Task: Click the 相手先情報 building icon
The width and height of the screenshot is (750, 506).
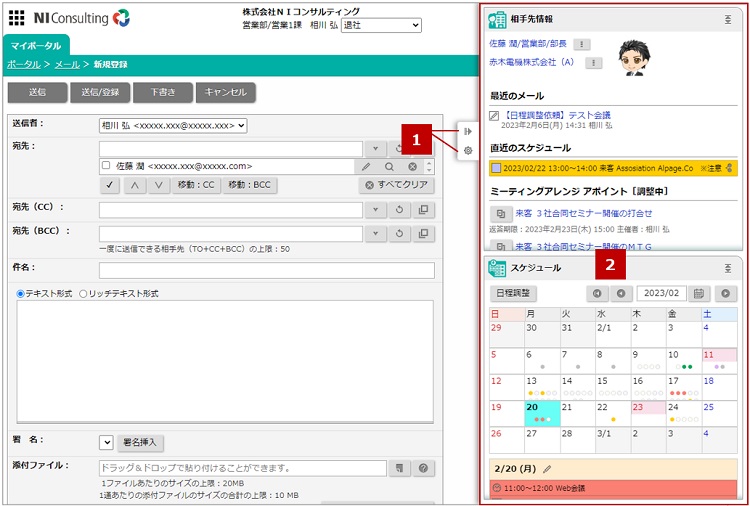Action: (497, 19)
